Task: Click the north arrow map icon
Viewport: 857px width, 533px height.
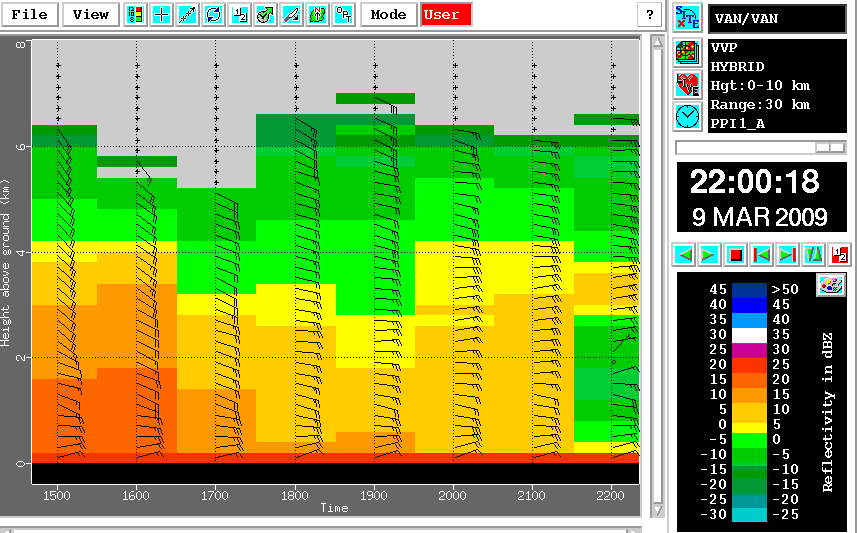Action: pyautogui.click(x=317, y=15)
